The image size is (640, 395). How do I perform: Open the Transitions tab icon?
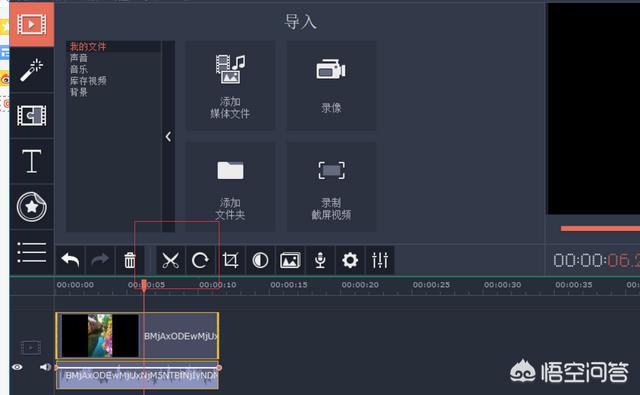[31, 115]
